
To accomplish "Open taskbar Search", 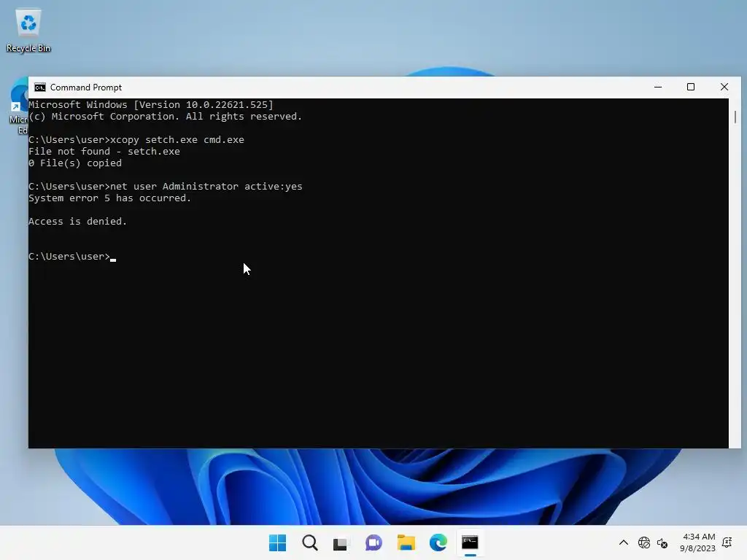I will [309, 542].
